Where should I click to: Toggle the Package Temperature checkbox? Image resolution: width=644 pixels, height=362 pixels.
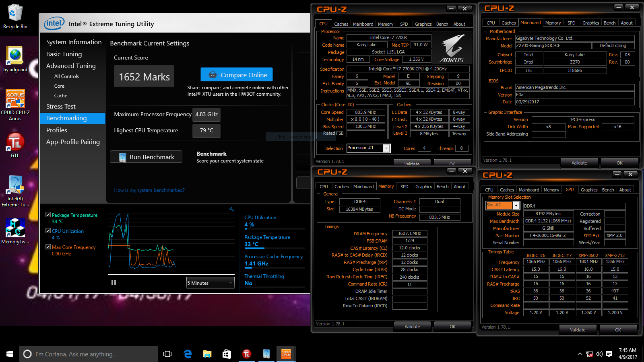click(48, 215)
